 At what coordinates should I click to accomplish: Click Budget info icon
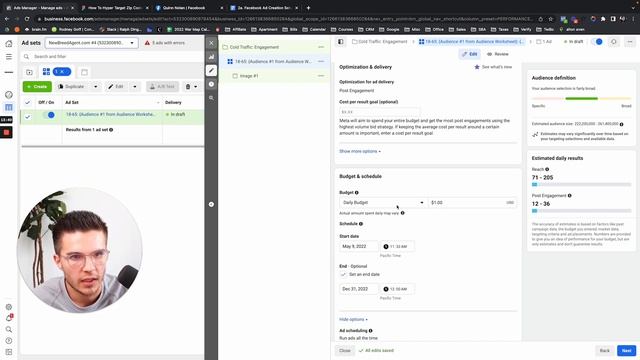[357, 192]
